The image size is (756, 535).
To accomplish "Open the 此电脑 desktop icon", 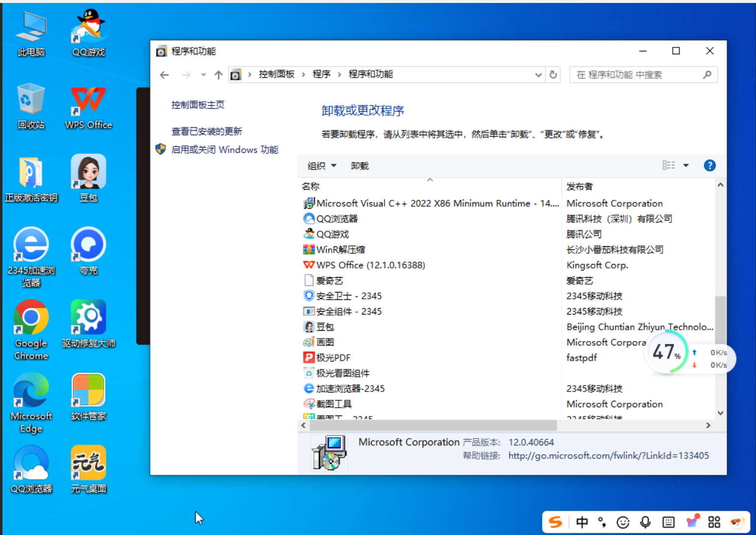I will pyautogui.click(x=31, y=33).
